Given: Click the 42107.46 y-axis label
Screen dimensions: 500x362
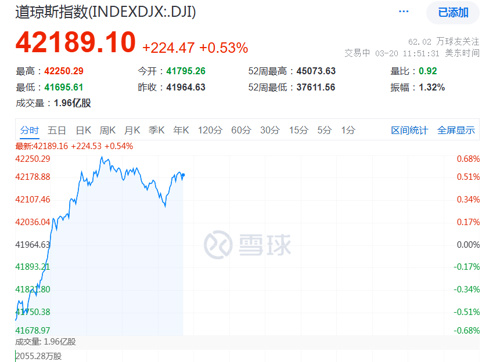Looking at the screenshot, I should tap(33, 199).
